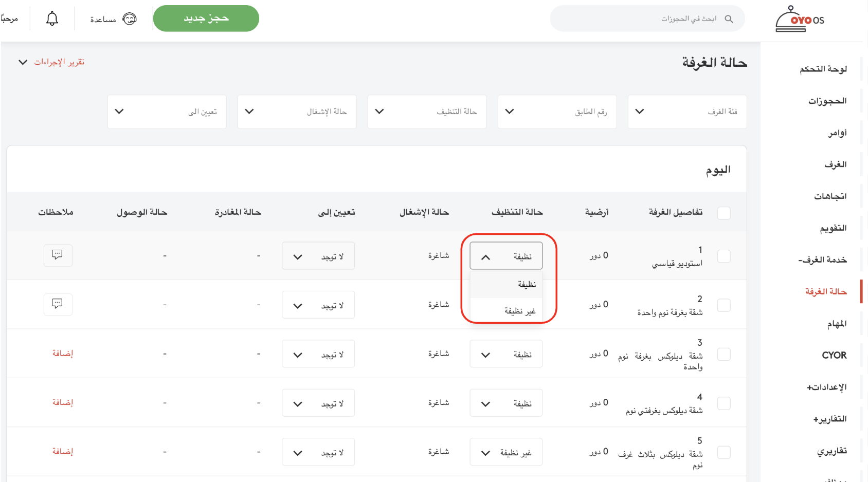This screenshot has width=868, height=482.
Task: Expand 'خدمة الغرف' in the sidebar
Action: tap(822, 260)
